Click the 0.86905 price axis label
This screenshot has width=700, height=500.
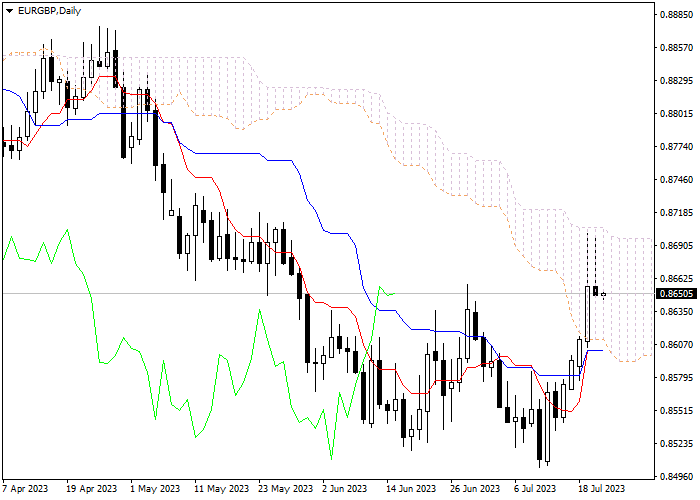click(676, 246)
